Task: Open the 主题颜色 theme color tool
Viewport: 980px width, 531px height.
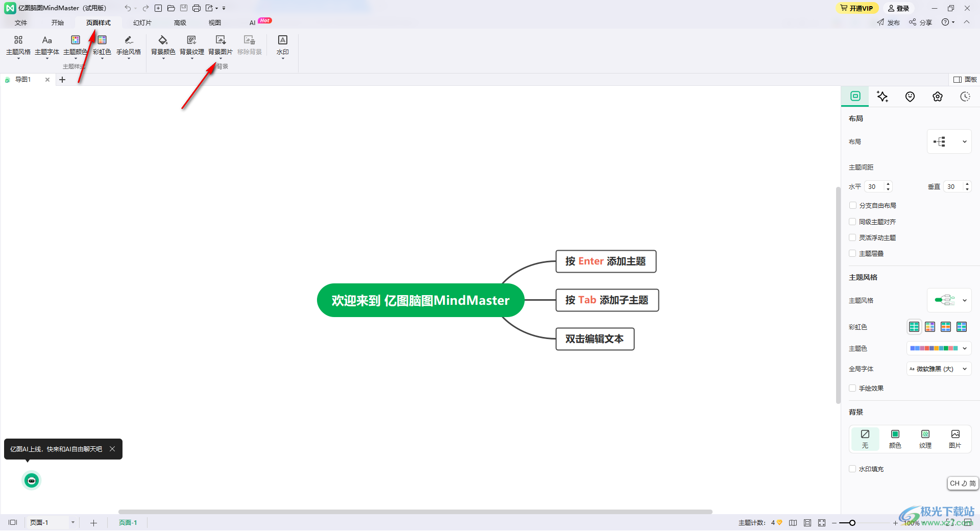Action: pyautogui.click(x=76, y=45)
